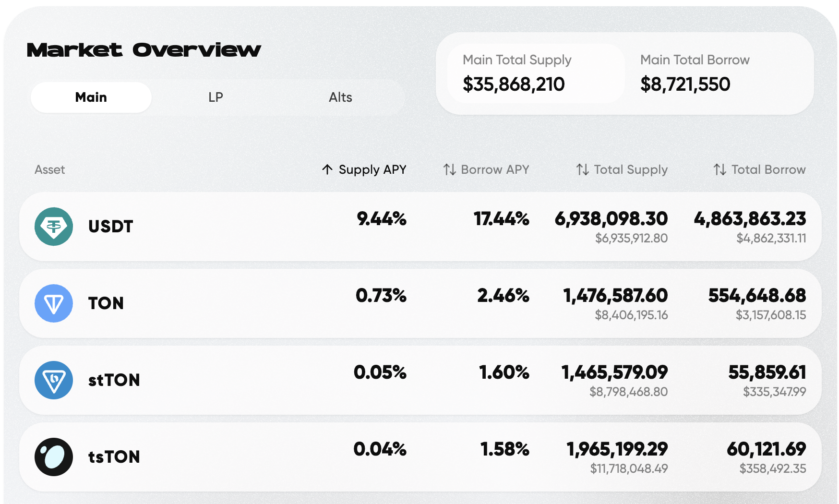Open the Alts market tab
The width and height of the screenshot is (839, 504).
click(340, 97)
